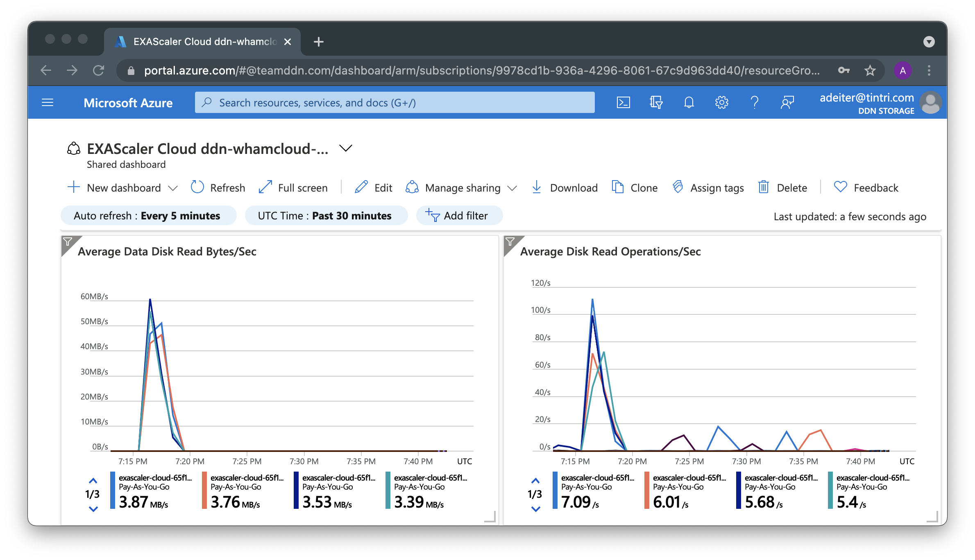Image resolution: width=975 pixels, height=560 pixels.
Task: Click the portal feedback person icon
Action: click(787, 102)
